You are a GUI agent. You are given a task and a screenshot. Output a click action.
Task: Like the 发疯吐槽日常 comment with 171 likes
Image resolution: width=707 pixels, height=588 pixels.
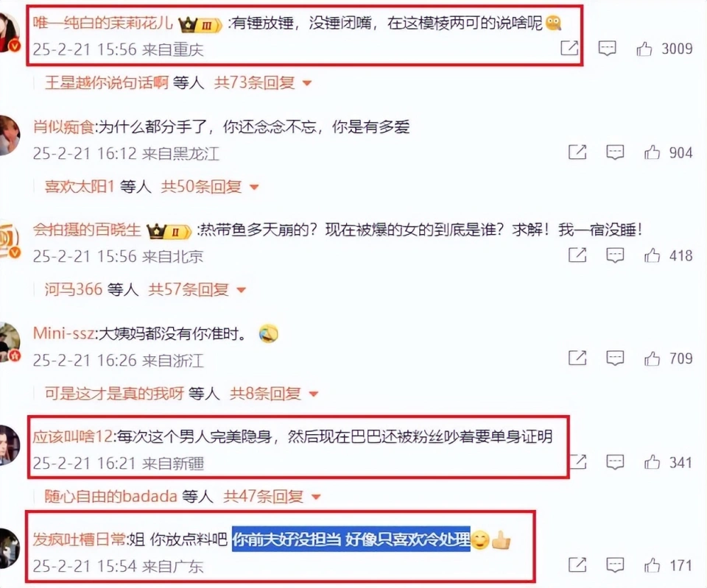(x=652, y=565)
